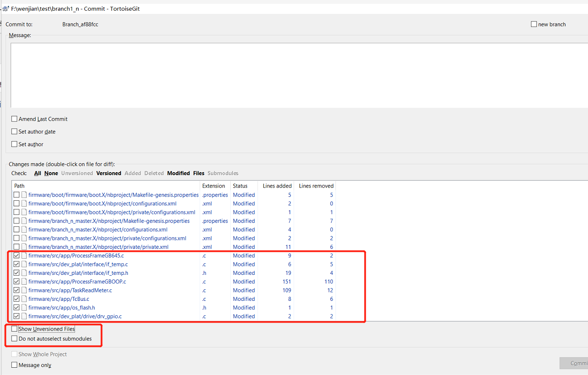Toggle Show Unversioned Files
Screen dimensions: 588x375
[x=14, y=328]
